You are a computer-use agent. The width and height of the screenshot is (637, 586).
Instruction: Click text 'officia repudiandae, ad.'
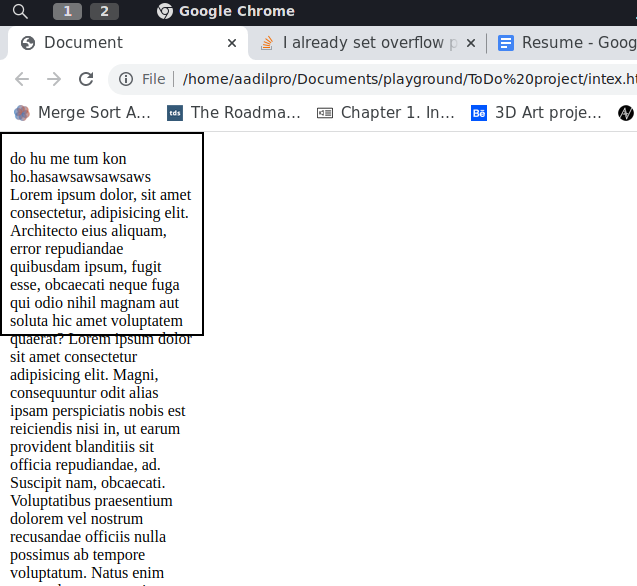click(x=85, y=464)
